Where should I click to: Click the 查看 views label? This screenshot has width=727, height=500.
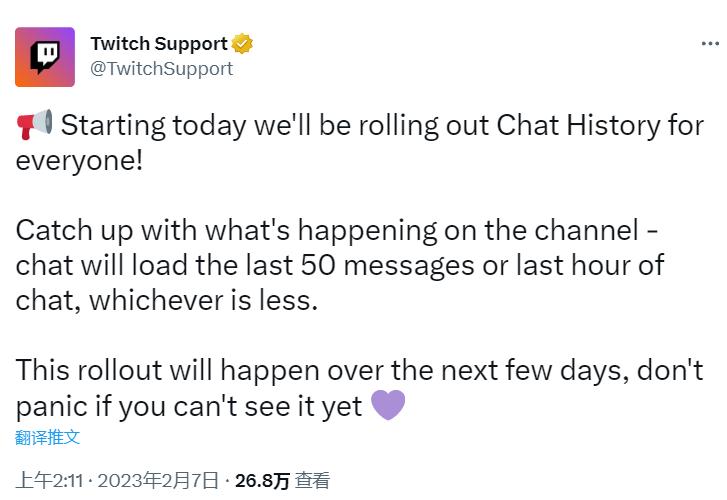click(x=312, y=481)
